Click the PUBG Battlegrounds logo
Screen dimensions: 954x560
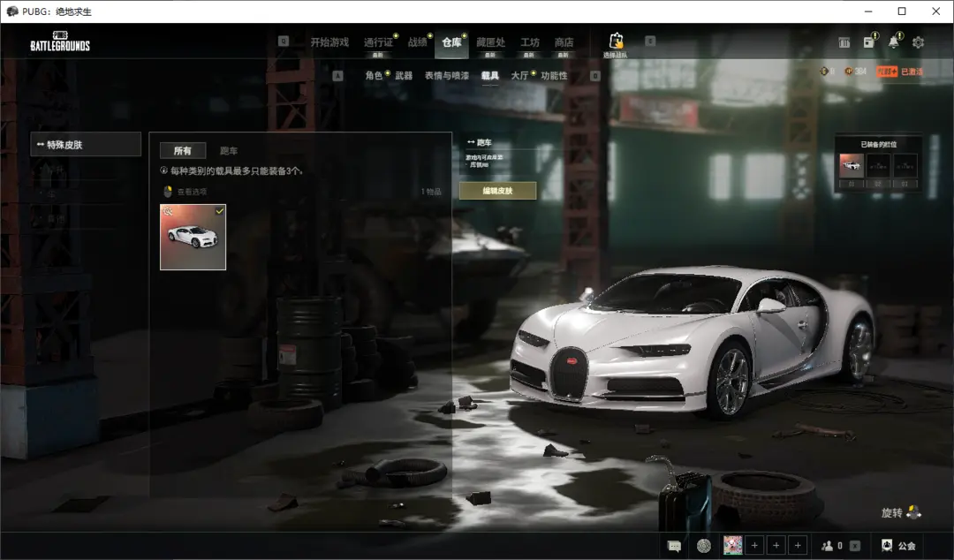click(60, 42)
